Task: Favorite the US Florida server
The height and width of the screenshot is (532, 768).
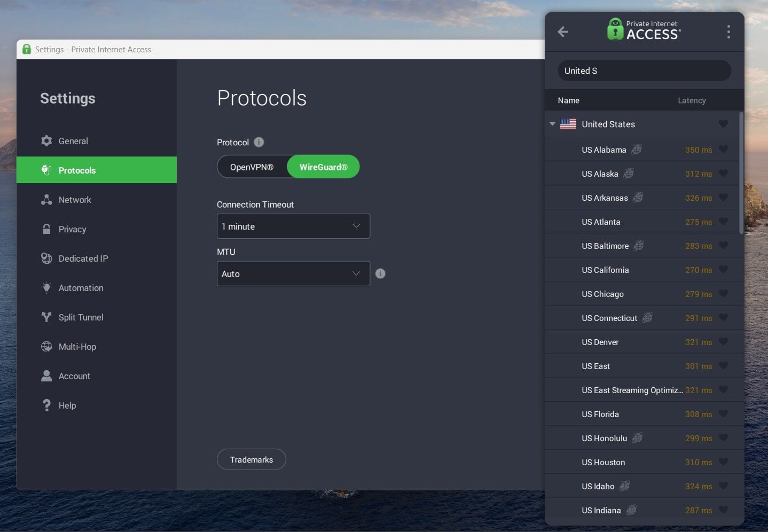Action: coord(724,413)
